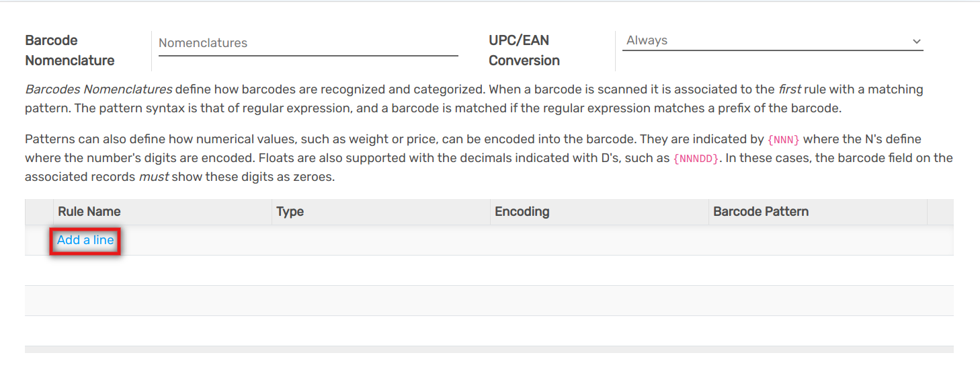Image resolution: width=980 pixels, height=384 pixels.
Task: Click the 'Add a line' link
Action: (x=85, y=240)
